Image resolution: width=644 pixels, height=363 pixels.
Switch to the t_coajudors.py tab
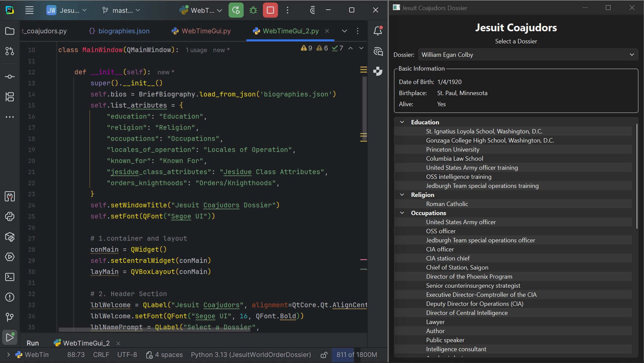pyautogui.click(x=44, y=31)
